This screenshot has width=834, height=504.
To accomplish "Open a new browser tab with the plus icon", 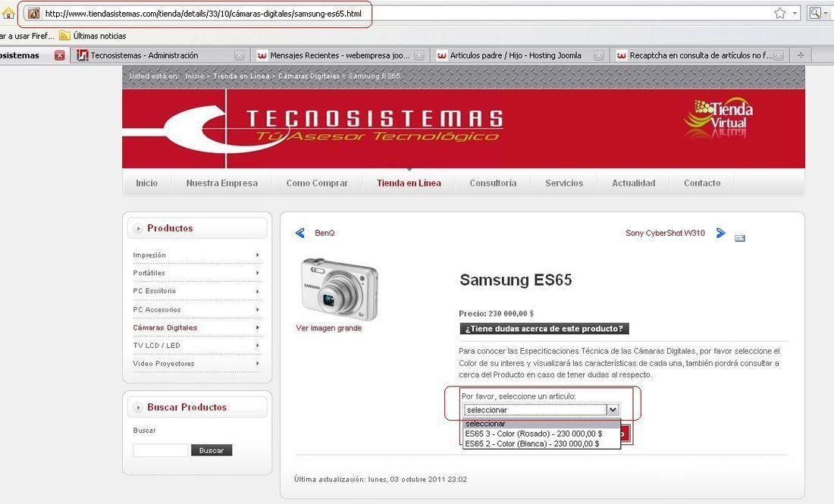I will coord(801,55).
